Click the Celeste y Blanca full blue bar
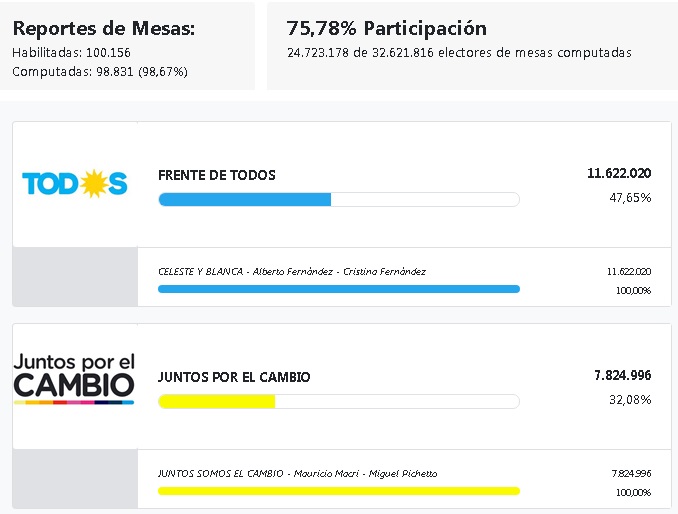This screenshot has height=514, width=678. click(339, 289)
